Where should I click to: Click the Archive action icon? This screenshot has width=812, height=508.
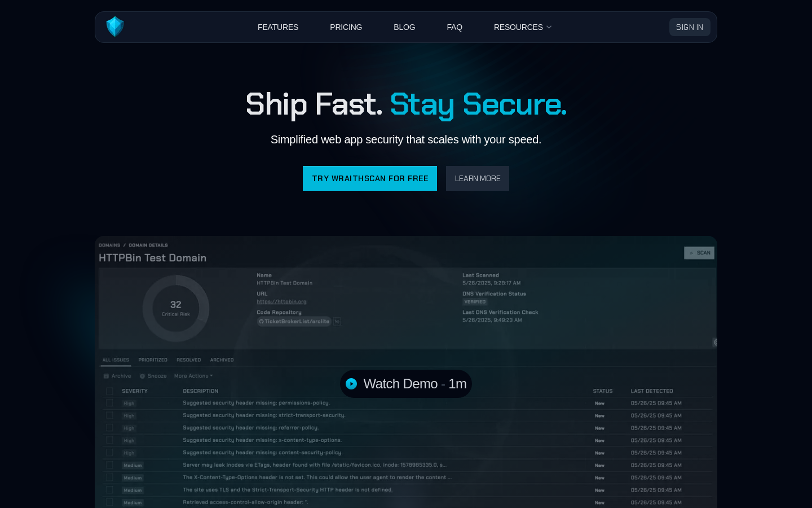click(x=106, y=376)
